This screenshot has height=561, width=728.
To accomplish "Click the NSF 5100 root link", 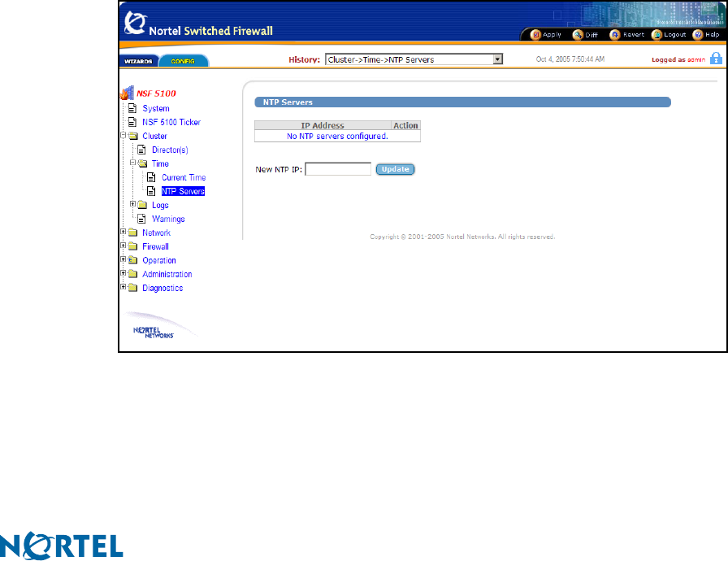I will point(157,93).
